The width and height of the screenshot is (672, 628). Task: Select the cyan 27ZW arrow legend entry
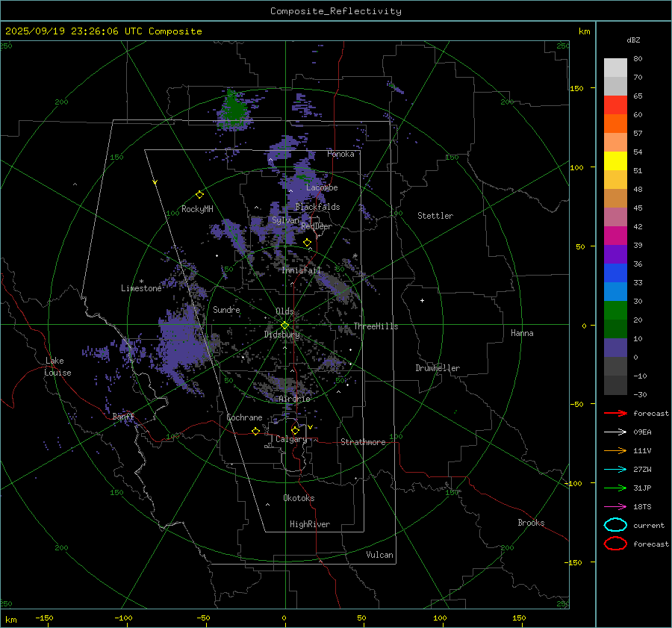615,469
